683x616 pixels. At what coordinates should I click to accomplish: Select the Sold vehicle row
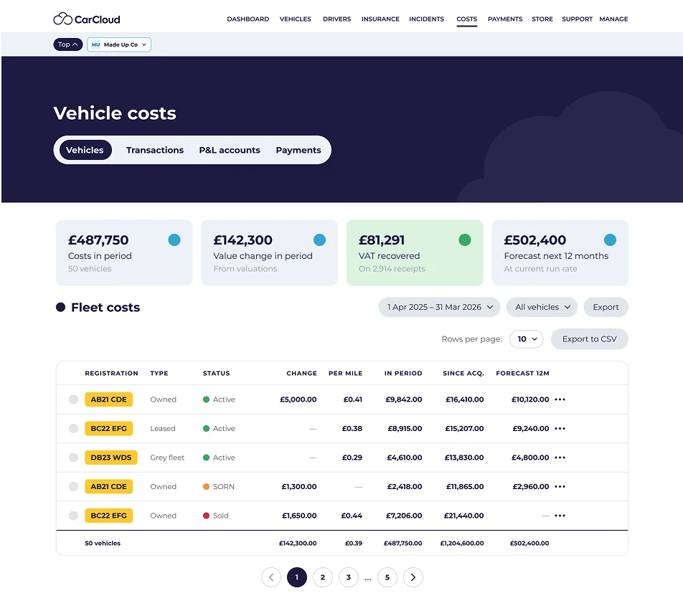(73, 516)
